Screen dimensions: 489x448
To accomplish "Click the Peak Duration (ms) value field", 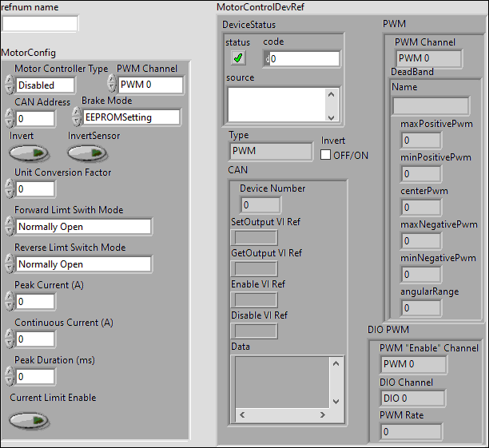I will [x=35, y=377].
